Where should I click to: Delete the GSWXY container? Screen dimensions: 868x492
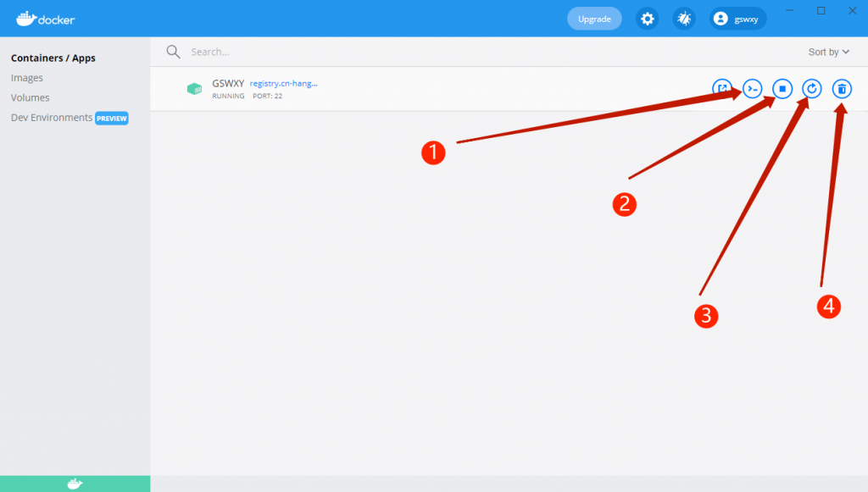point(842,88)
